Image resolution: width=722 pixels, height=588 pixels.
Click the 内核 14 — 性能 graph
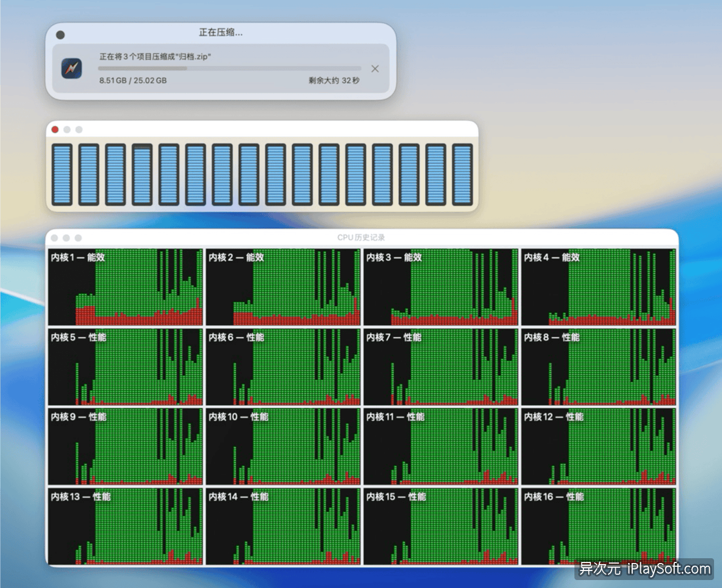coord(283,526)
